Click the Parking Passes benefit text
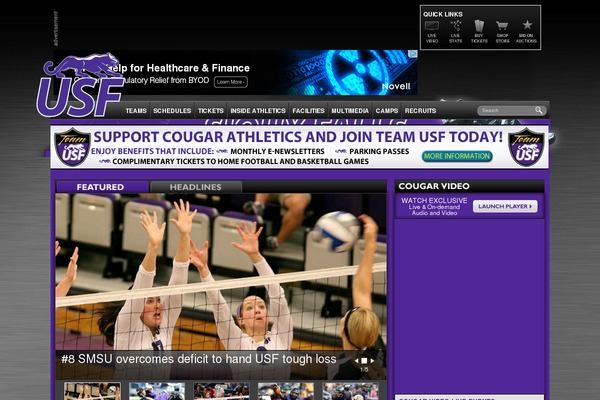 379,152
